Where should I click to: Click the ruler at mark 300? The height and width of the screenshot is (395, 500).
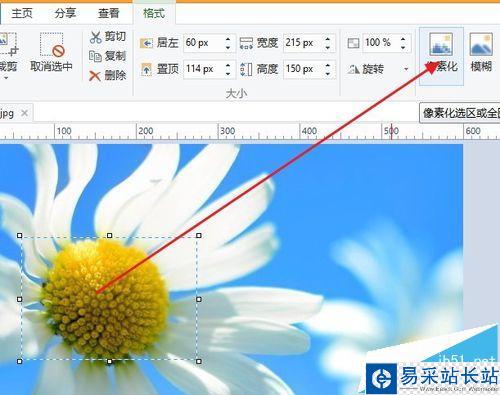[x=227, y=131]
